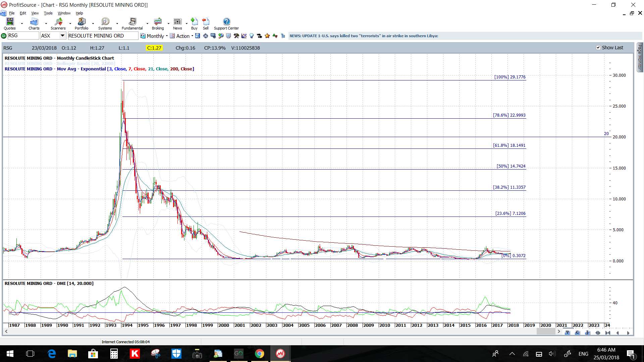Click the RSG symbol input field

click(23, 36)
